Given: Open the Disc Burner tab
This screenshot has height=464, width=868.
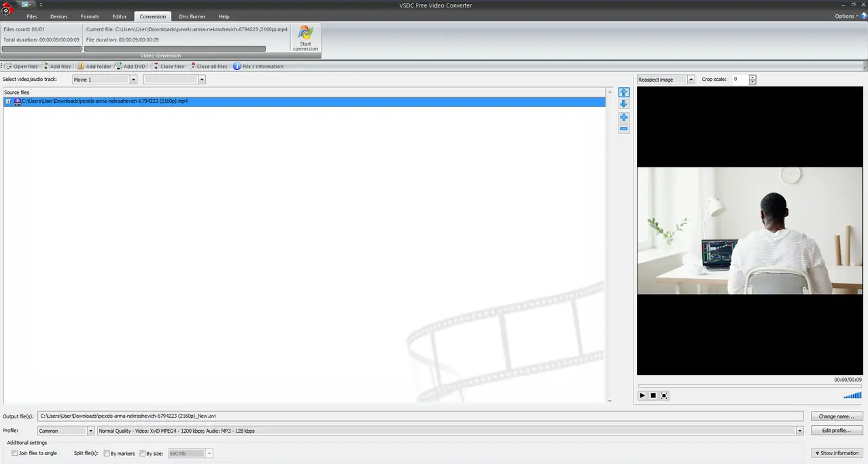Looking at the screenshot, I should click(x=192, y=16).
